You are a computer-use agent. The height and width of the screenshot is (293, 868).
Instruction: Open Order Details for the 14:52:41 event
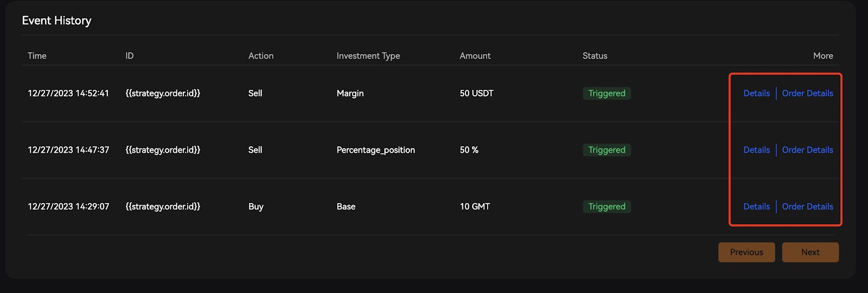(x=807, y=93)
